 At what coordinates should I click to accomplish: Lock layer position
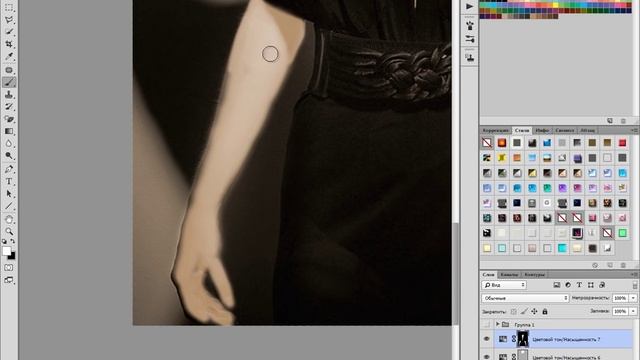click(x=534, y=311)
